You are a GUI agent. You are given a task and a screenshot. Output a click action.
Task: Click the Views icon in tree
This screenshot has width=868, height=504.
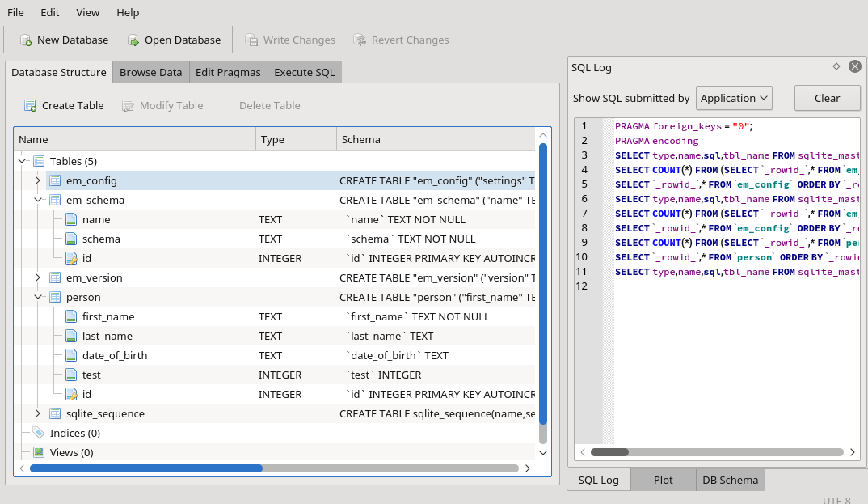click(x=39, y=452)
